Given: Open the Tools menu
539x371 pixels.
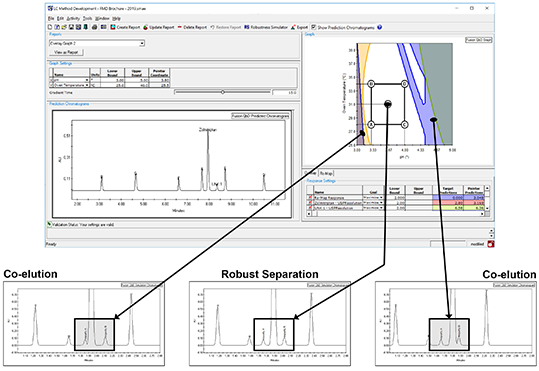Looking at the screenshot, I should (87, 18).
